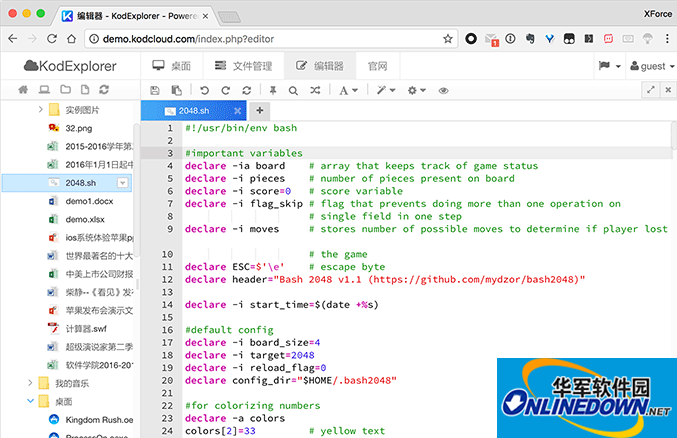Select 计算器.swf in file tree
This screenshot has width=677, height=438.
86,329
